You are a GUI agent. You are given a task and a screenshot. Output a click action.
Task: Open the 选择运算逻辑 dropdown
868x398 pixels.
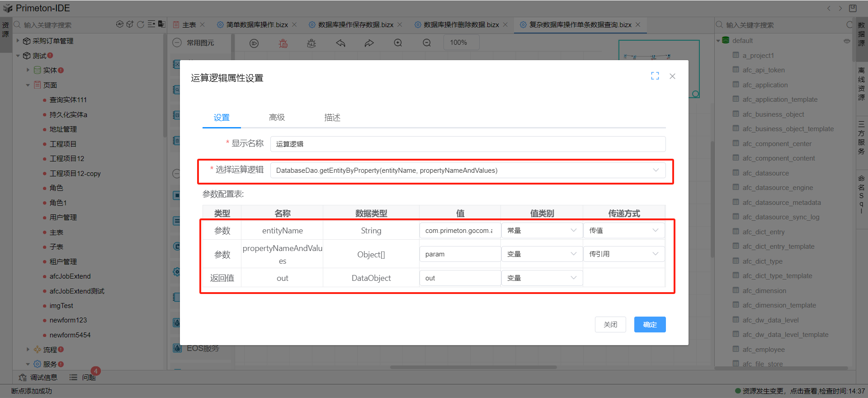click(x=467, y=171)
